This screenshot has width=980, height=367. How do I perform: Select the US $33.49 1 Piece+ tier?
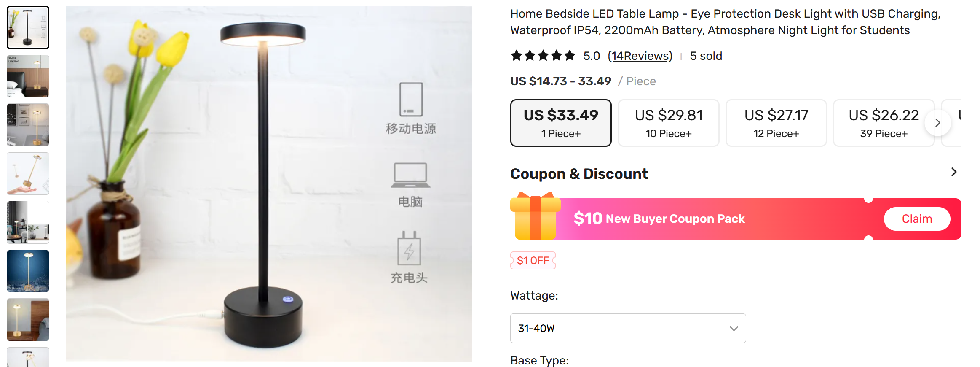561,123
